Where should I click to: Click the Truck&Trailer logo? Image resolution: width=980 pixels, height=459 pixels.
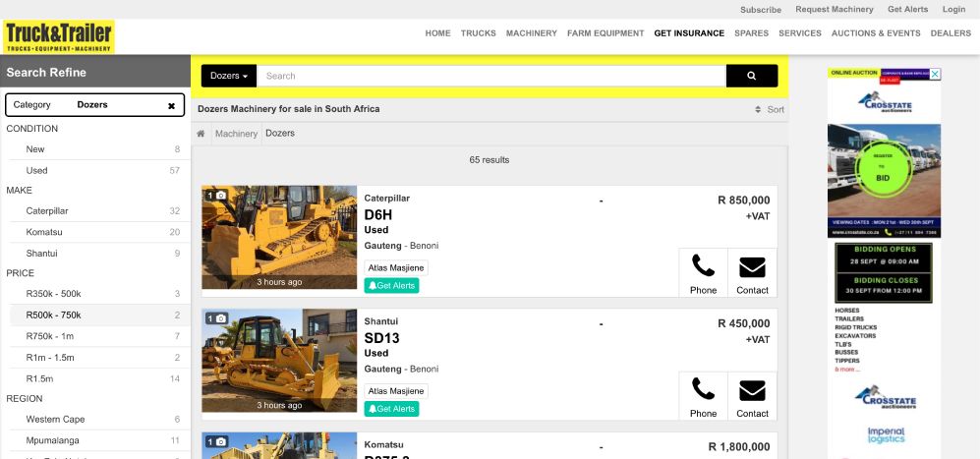point(59,37)
